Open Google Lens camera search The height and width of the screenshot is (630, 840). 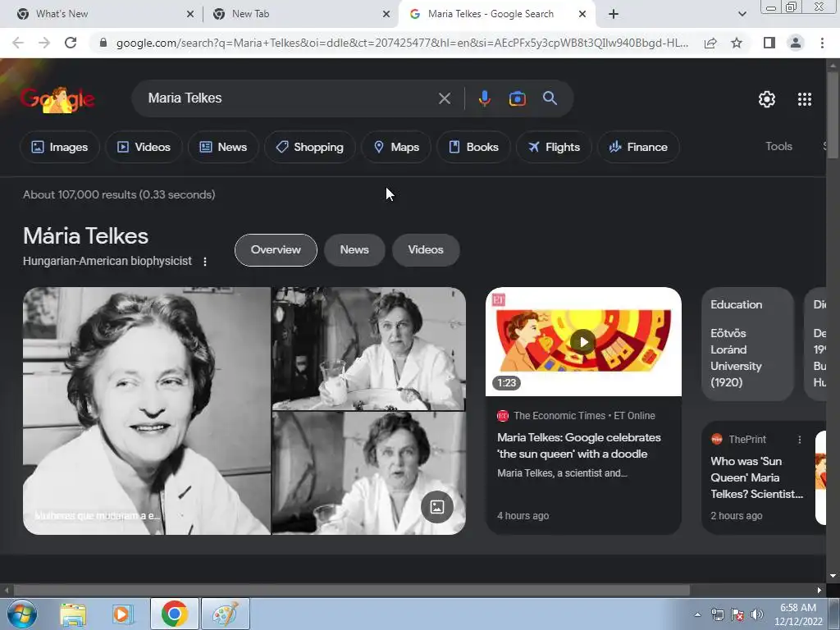[517, 98]
